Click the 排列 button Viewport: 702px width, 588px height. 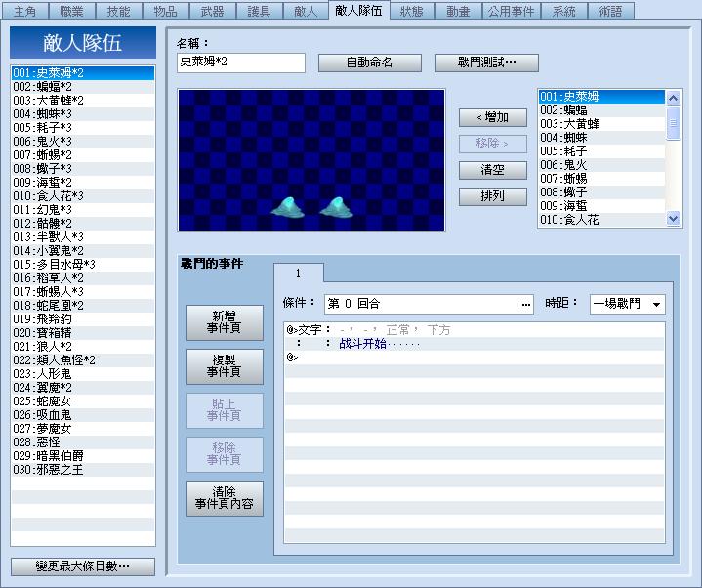tap(492, 196)
